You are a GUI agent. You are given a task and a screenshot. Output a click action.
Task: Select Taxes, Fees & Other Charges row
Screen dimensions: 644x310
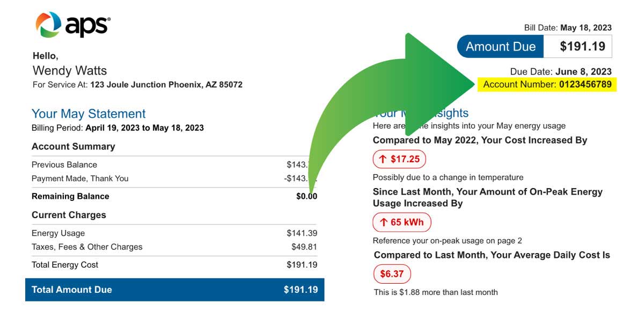point(174,247)
